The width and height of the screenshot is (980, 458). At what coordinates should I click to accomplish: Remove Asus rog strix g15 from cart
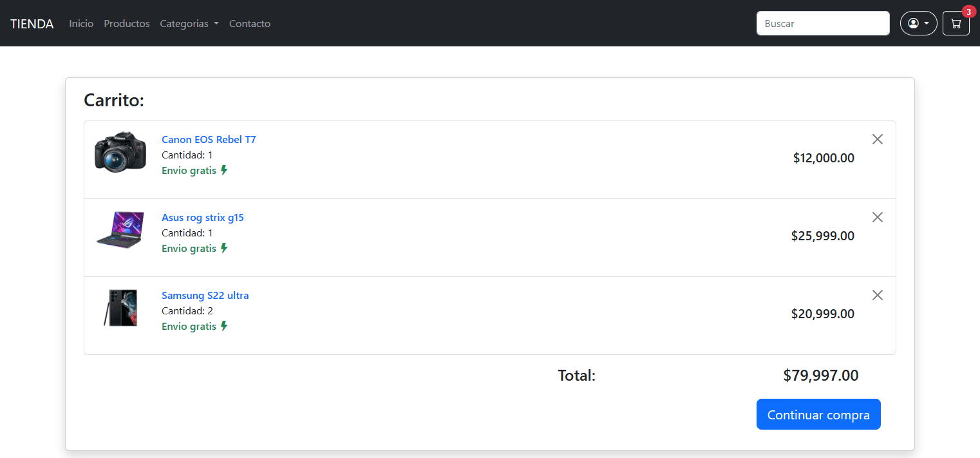877,217
